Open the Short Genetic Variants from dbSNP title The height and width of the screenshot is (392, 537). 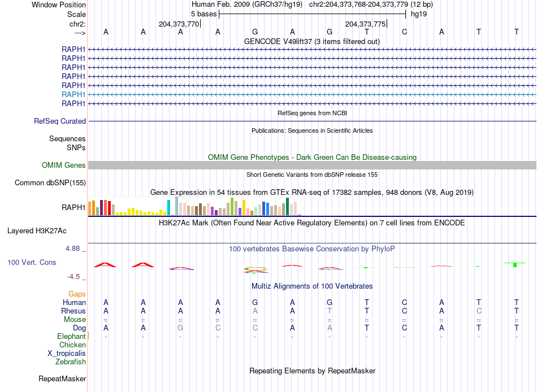click(312, 175)
